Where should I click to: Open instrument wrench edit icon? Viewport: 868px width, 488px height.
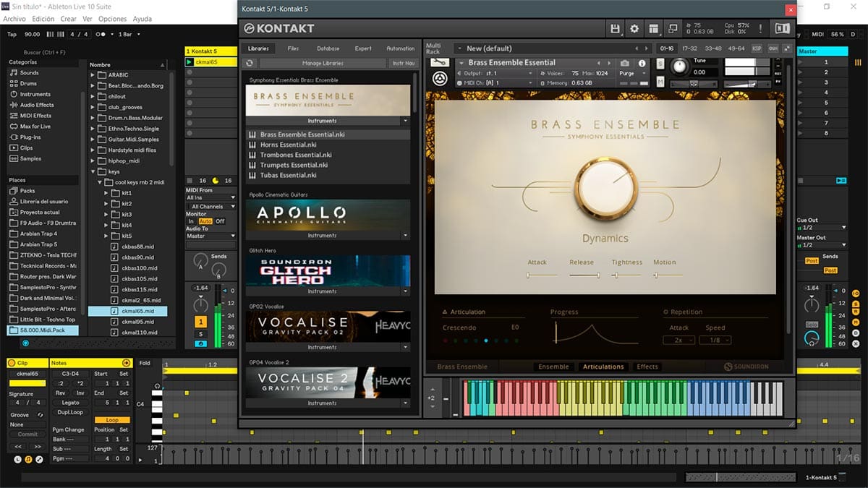(438, 63)
